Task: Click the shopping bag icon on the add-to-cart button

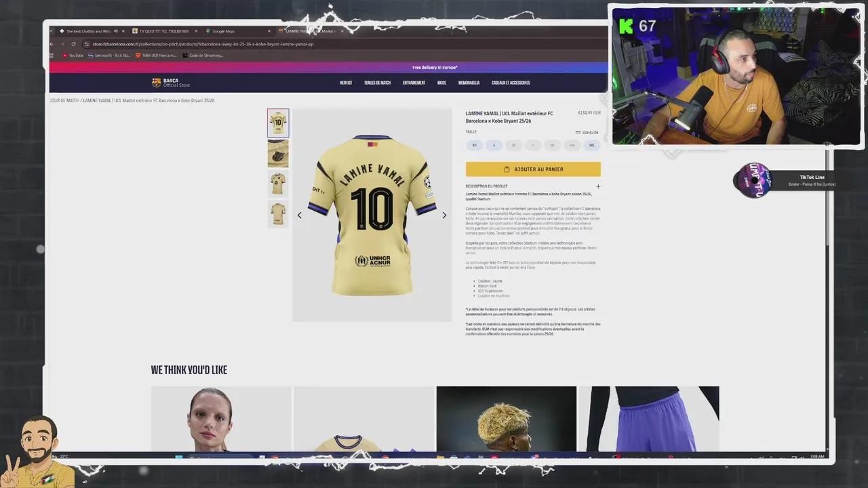Action: point(507,169)
